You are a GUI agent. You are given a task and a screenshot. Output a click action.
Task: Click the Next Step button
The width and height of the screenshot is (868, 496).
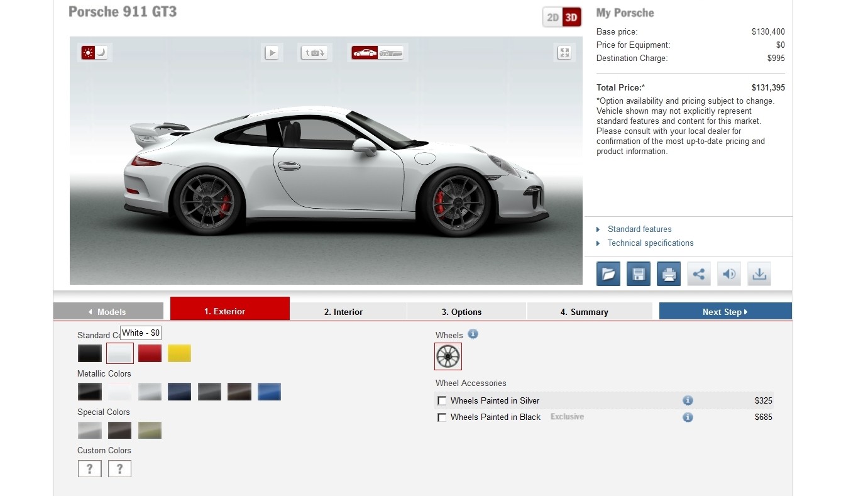tap(725, 311)
